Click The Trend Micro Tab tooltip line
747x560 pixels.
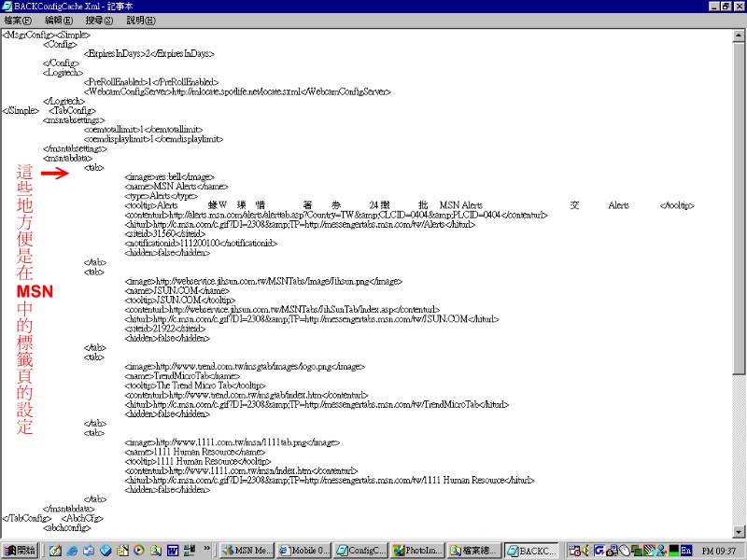tap(195, 385)
